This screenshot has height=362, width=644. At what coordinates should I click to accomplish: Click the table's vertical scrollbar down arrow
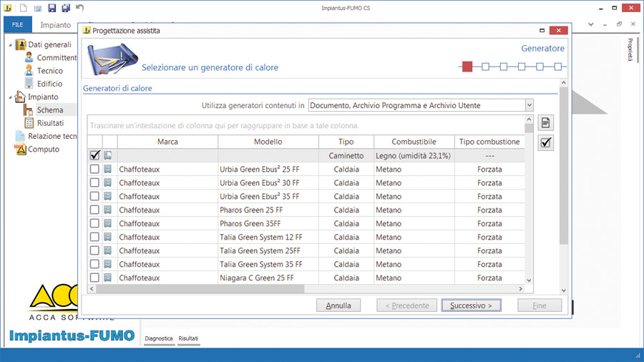coord(529,280)
